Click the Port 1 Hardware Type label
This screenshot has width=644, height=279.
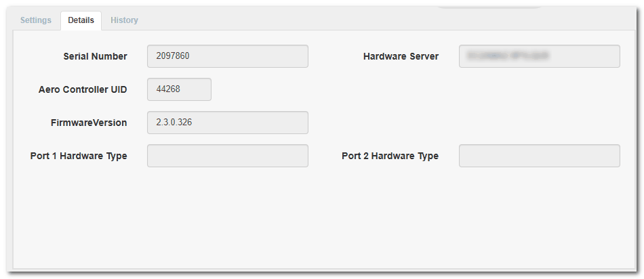tap(79, 156)
